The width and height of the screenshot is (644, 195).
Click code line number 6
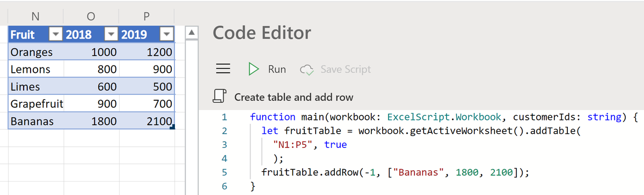click(224, 186)
